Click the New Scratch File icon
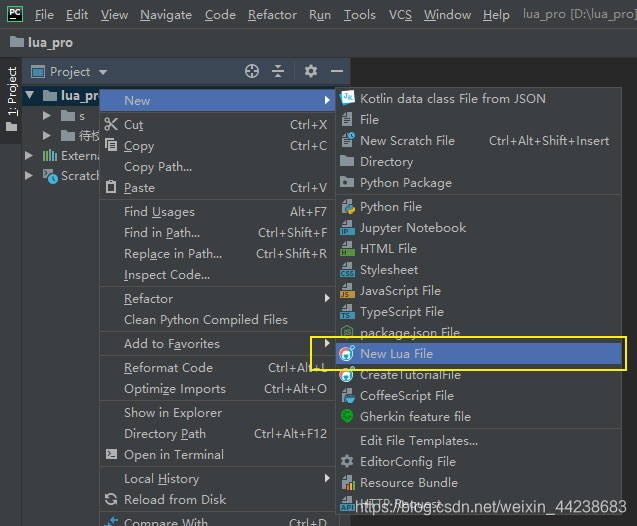The width and height of the screenshot is (637, 526). point(347,140)
